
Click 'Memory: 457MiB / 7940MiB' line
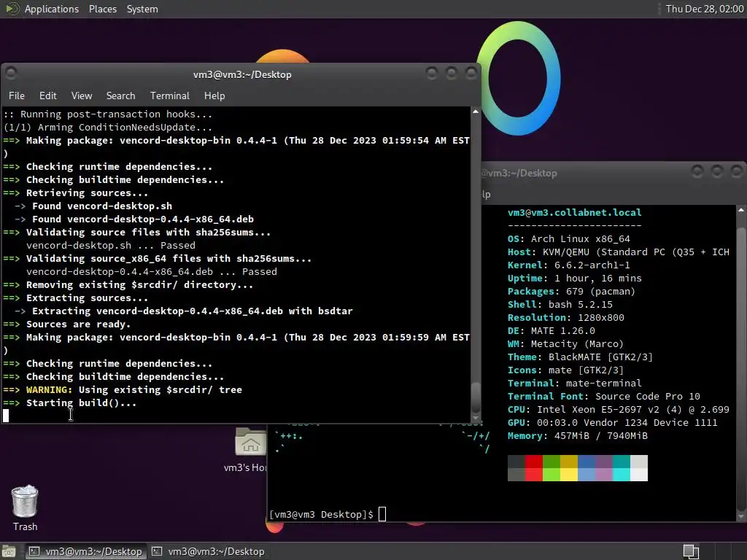click(x=578, y=436)
